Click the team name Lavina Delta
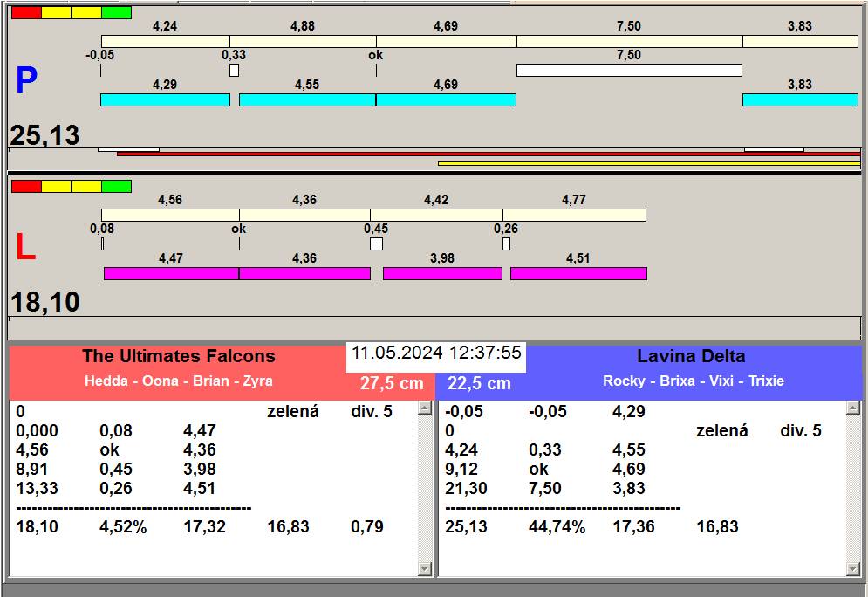The height and width of the screenshot is (597, 868). 691,356
